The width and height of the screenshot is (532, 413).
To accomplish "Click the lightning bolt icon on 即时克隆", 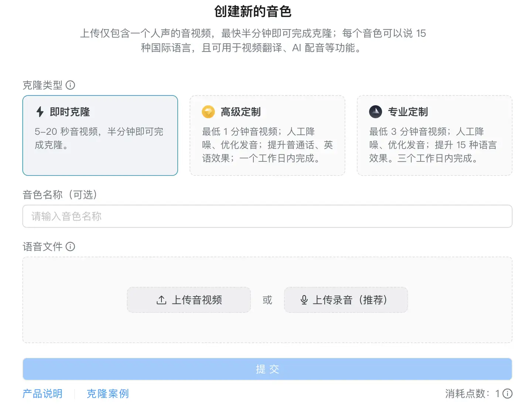I will [40, 112].
